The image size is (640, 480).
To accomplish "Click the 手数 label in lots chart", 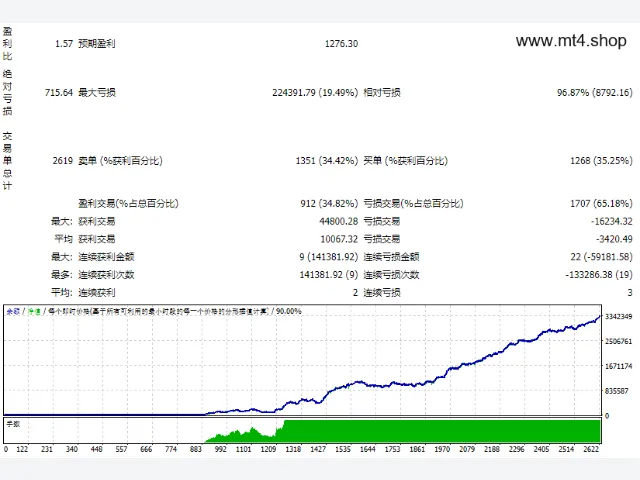I will click(x=13, y=424).
